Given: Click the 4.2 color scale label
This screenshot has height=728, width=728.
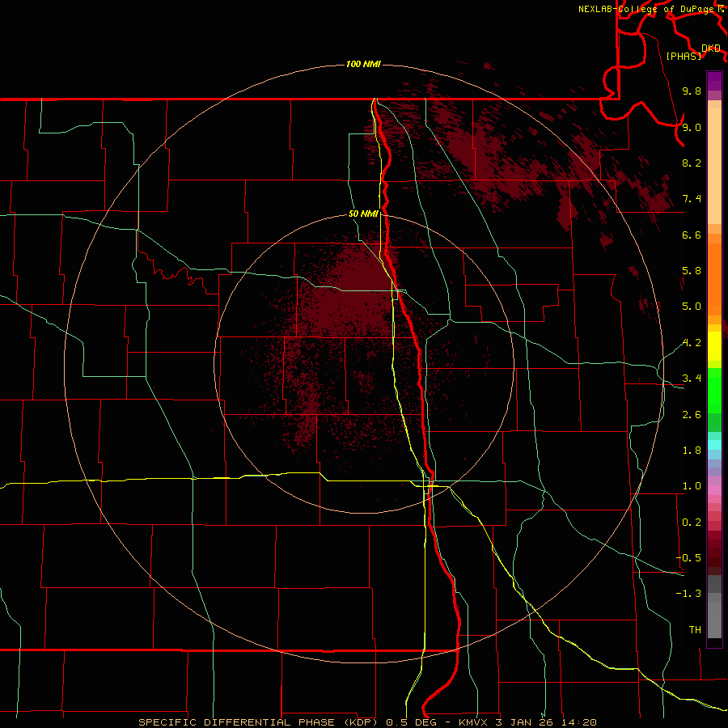Looking at the screenshot, I should (692, 343).
